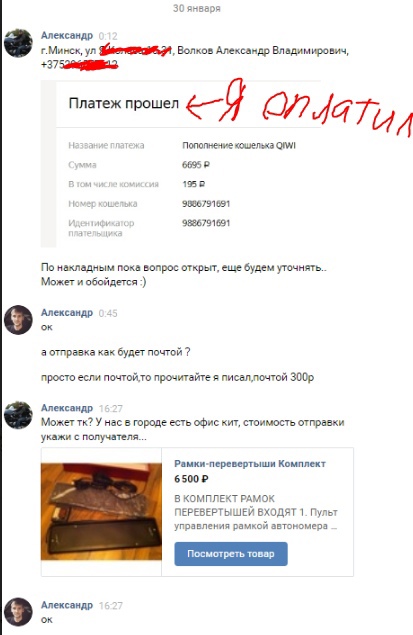Click the 6 500 ₽ product price
This screenshot has width=413, height=635.
coord(191,479)
